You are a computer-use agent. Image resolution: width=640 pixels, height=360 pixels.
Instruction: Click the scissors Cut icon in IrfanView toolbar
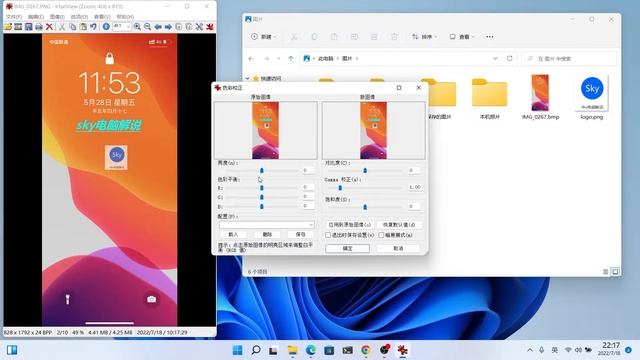point(62,27)
